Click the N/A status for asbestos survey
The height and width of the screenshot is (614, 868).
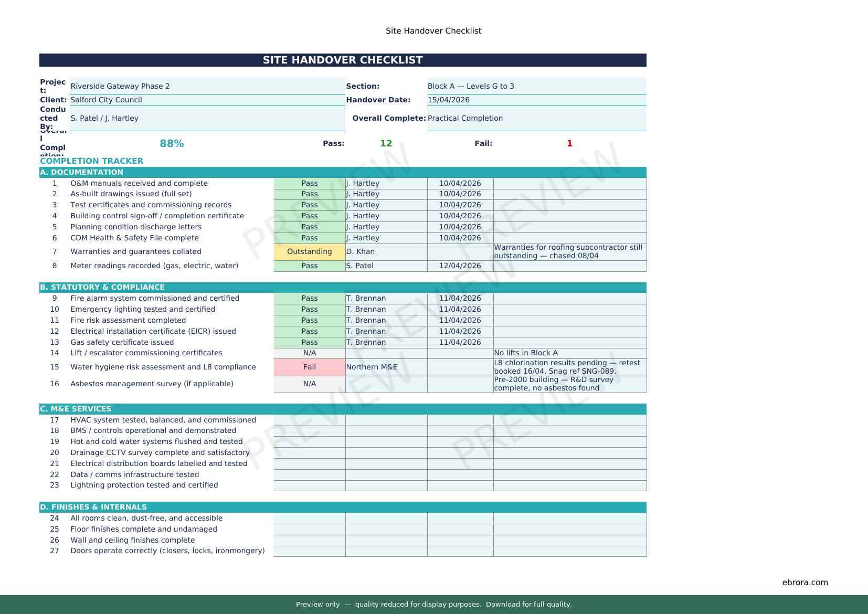tap(309, 384)
